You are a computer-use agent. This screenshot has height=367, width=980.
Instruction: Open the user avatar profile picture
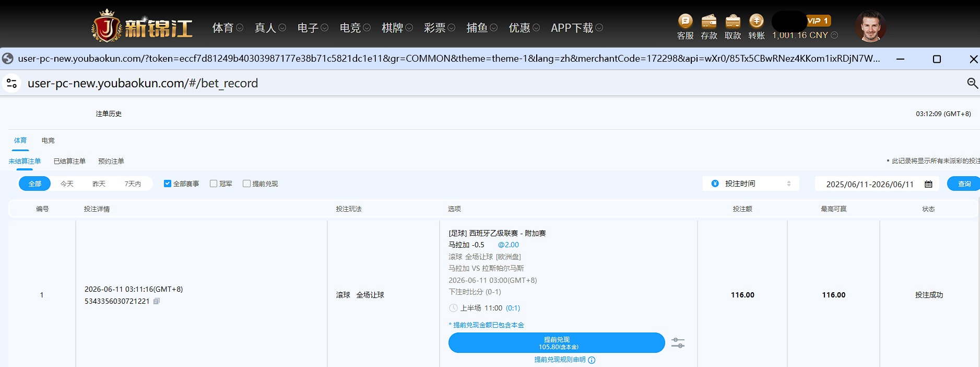coord(870,26)
